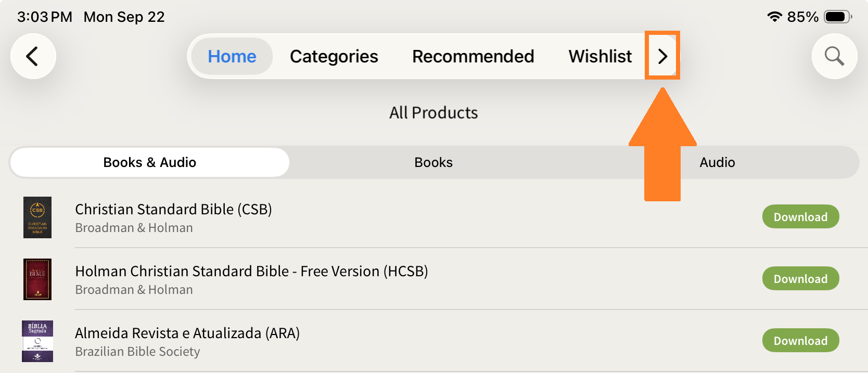The height and width of the screenshot is (373, 868).
Task: Switch filter to Audio only
Action: point(717,162)
